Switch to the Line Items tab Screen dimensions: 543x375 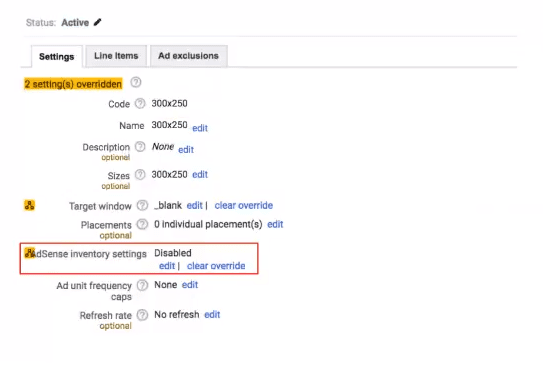click(116, 56)
